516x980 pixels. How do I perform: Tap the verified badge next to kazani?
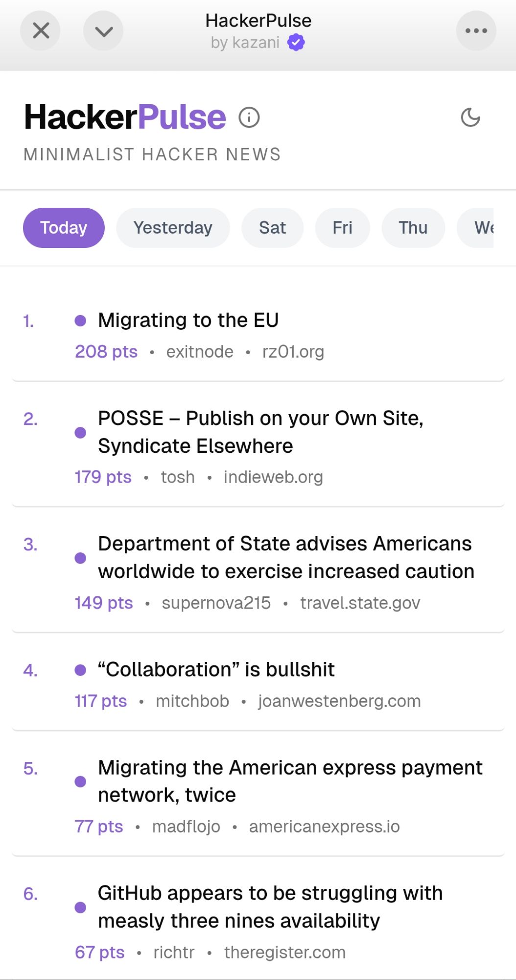click(296, 43)
